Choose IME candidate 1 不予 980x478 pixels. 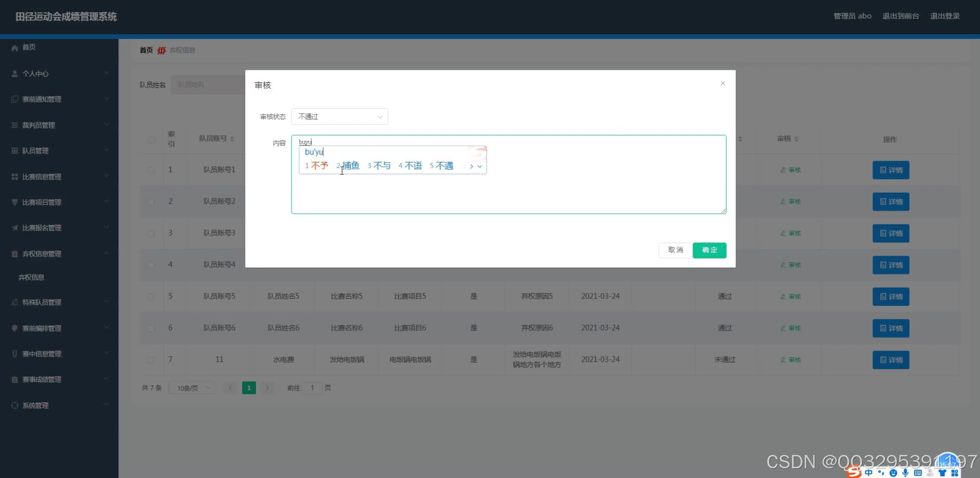pos(316,166)
